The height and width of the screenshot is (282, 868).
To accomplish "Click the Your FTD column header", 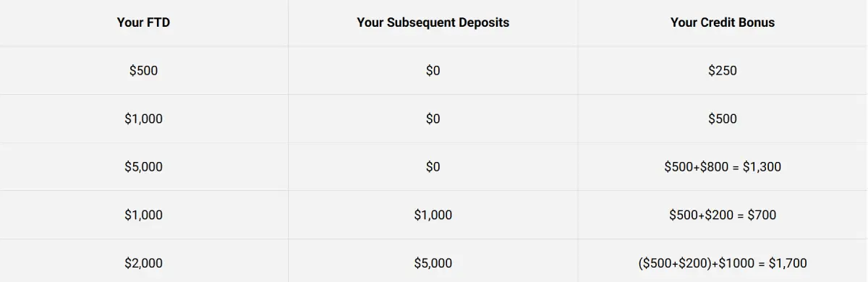I will pyautogui.click(x=143, y=22).
